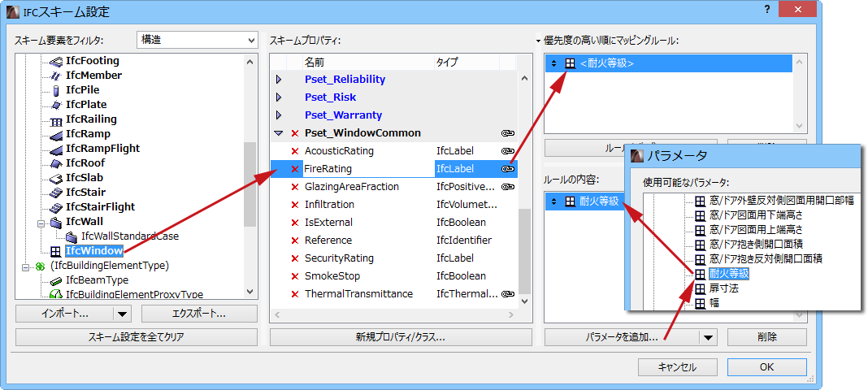Click the link icon on GlazingAreaFraction row

click(508, 187)
